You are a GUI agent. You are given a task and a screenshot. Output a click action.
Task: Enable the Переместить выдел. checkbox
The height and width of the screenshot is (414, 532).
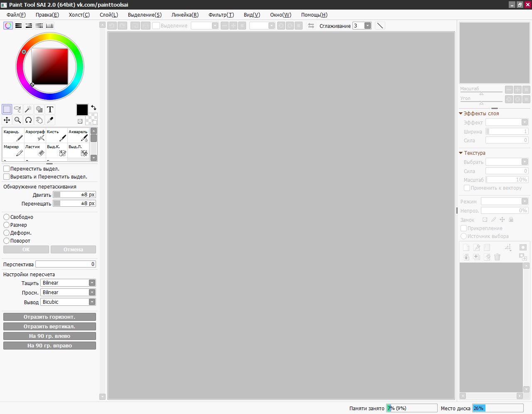click(7, 169)
